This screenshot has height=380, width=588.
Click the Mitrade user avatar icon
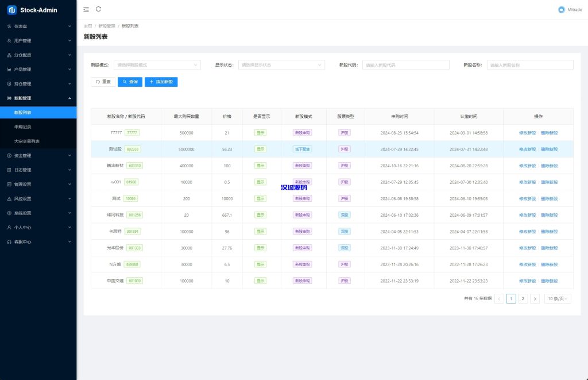coord(561,10)
